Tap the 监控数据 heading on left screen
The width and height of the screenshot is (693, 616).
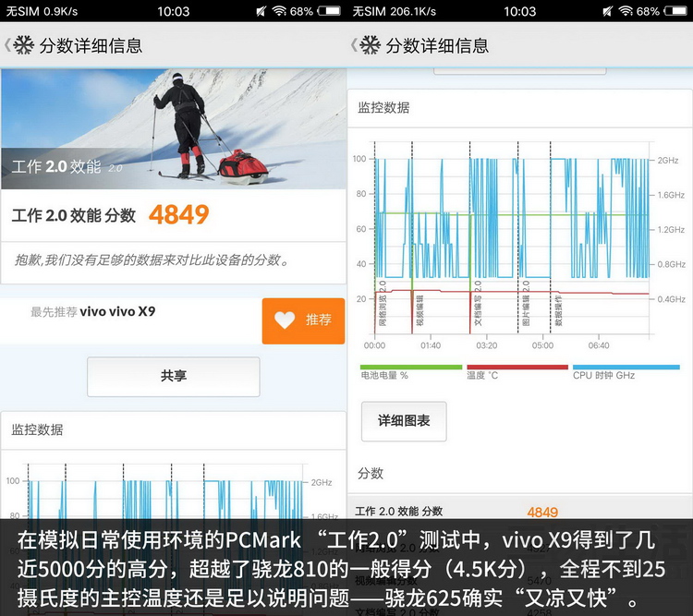click(37, 429)
